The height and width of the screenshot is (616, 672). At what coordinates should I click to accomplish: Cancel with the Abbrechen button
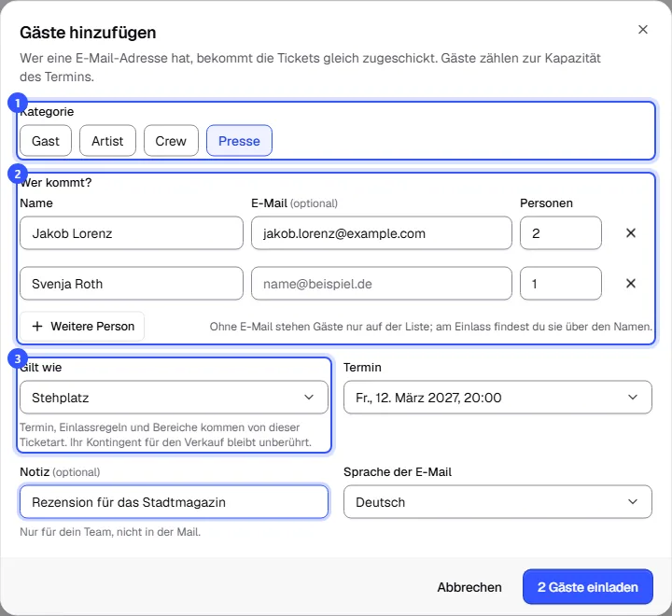click(x=469, y=587)
